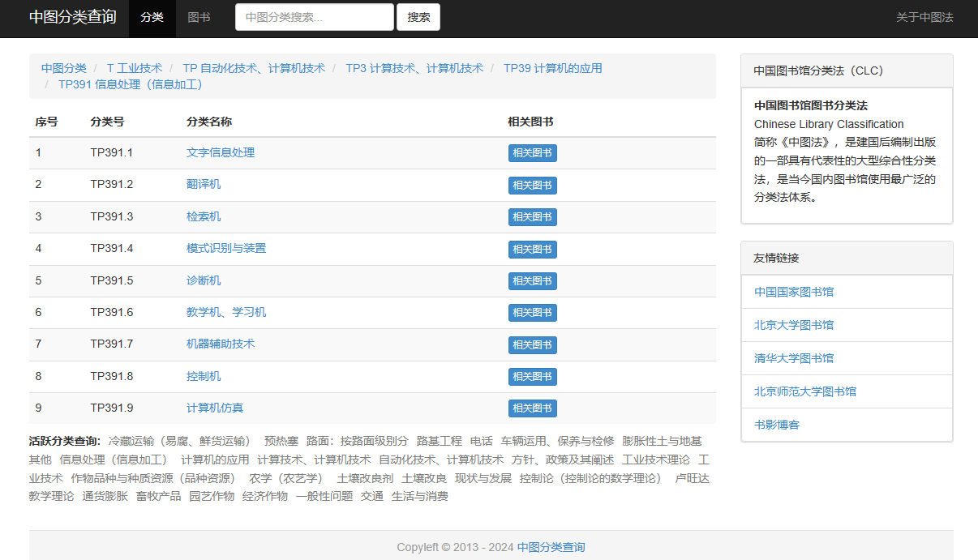Open 通货膨胀 active query link

(105, 496)
